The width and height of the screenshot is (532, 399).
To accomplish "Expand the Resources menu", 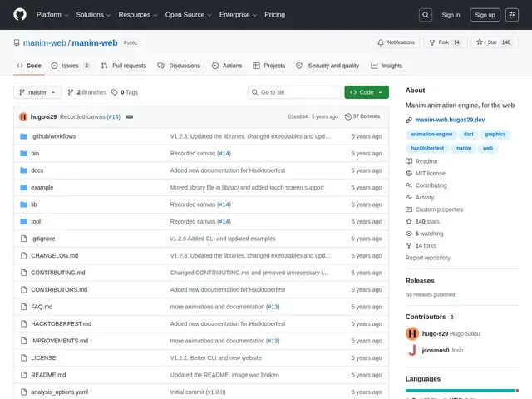I will (x=138, y=15).
